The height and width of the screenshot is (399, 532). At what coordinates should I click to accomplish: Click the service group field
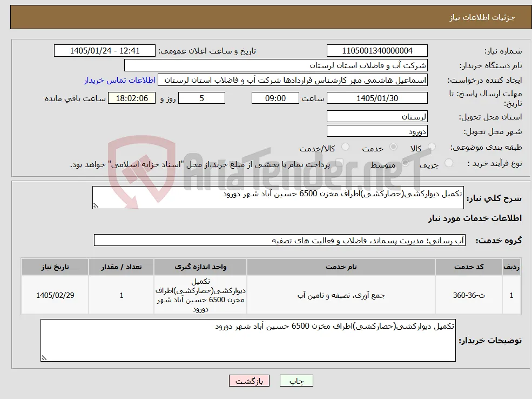(280, 240)
